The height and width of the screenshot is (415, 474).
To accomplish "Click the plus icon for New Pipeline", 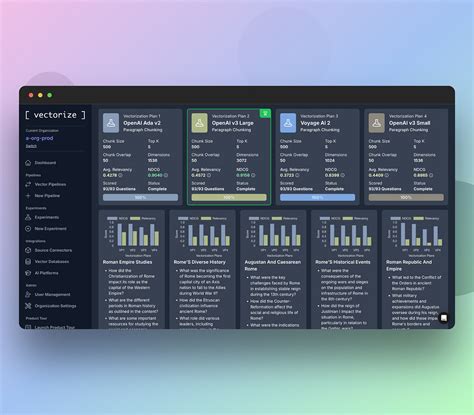I will [x=28, y=196].
